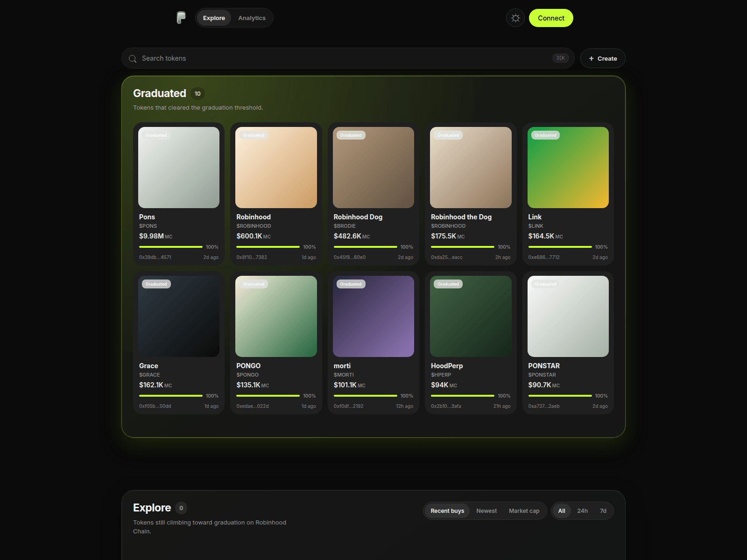Click address 0x45f8...60e0
Viewport: 747px width, 560px height.
coord(350,257)
